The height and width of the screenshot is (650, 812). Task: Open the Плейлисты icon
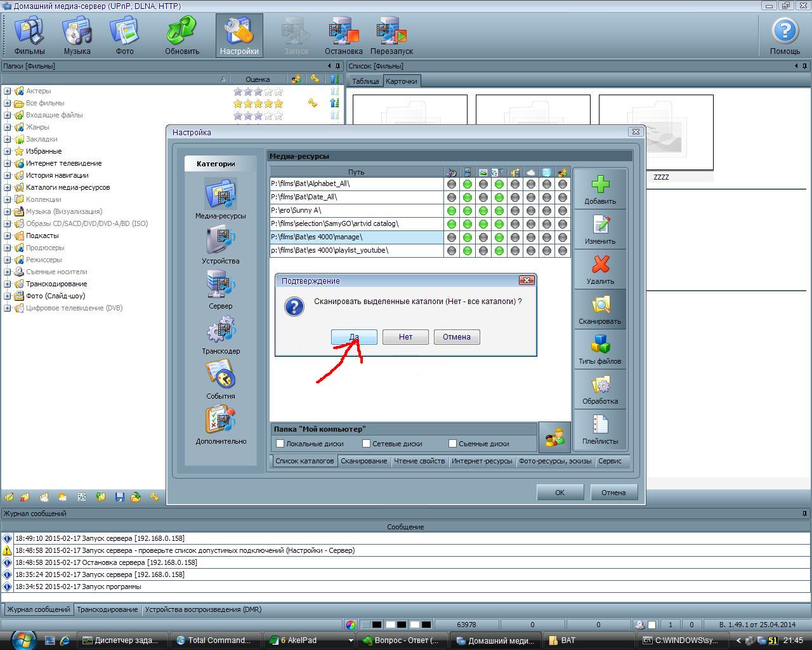600,425
